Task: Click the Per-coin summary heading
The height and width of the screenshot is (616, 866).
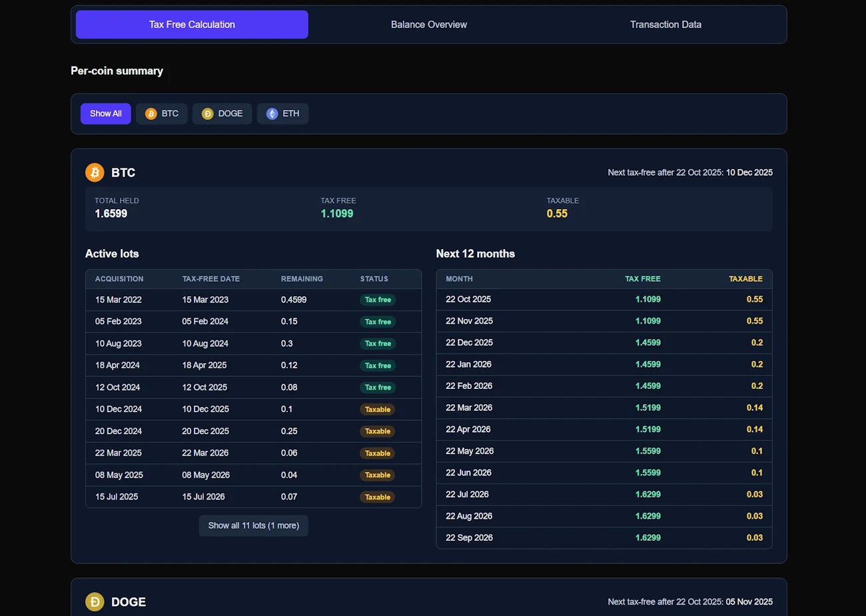Action: click(x=117, y=71)
